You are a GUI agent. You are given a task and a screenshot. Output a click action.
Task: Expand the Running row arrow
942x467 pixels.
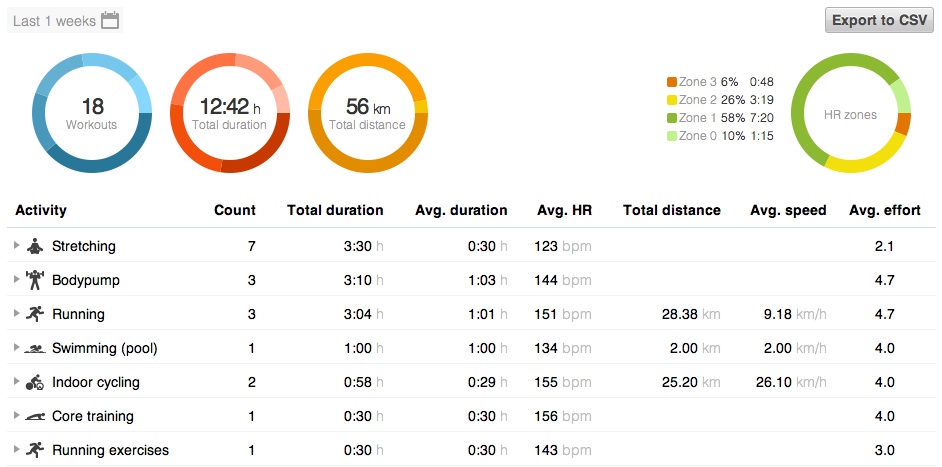point(16,314)
